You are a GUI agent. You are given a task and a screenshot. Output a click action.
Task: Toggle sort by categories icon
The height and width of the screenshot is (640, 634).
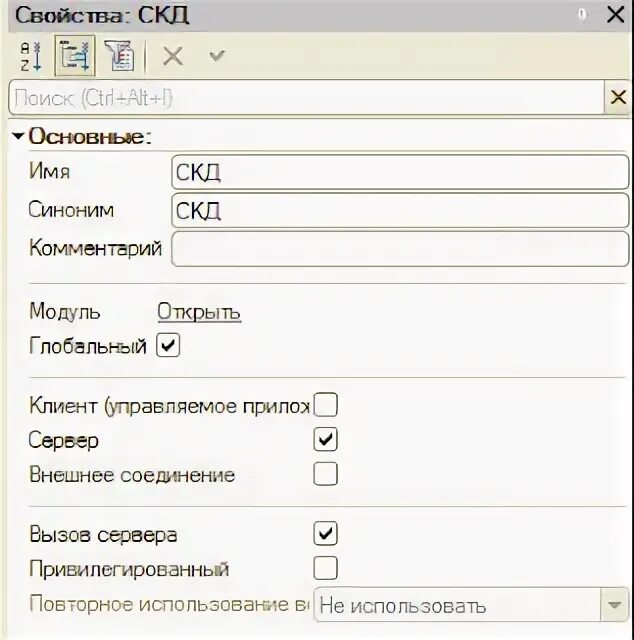point(74,56)
